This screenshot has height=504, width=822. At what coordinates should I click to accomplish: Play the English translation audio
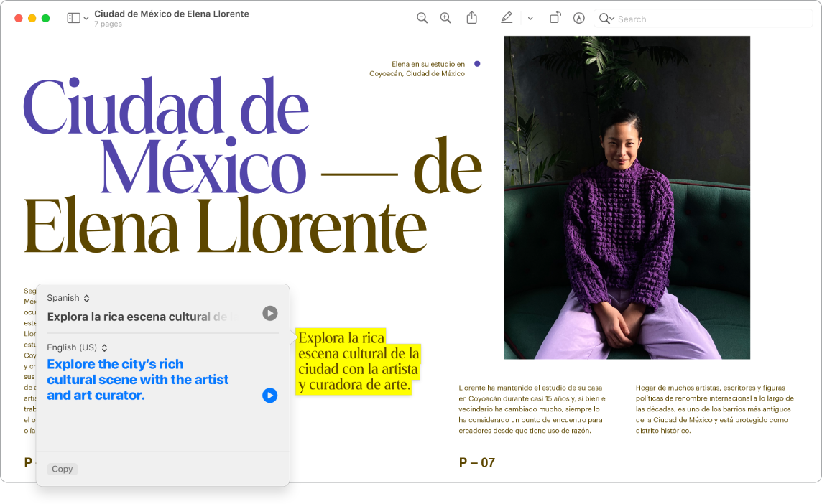pos(269,396)
